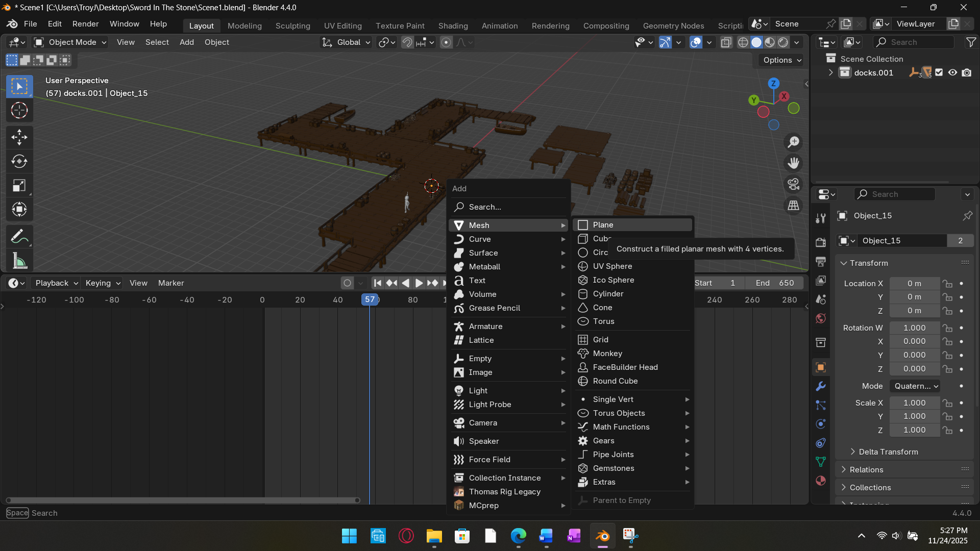Switch to the Sculpting workspace tab
Viewport: 980px width, 551px height.
(292, 26)
